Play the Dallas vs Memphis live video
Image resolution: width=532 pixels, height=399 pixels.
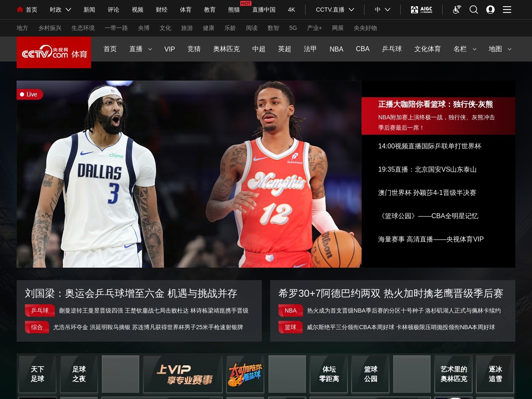click(x=189, y=174)
